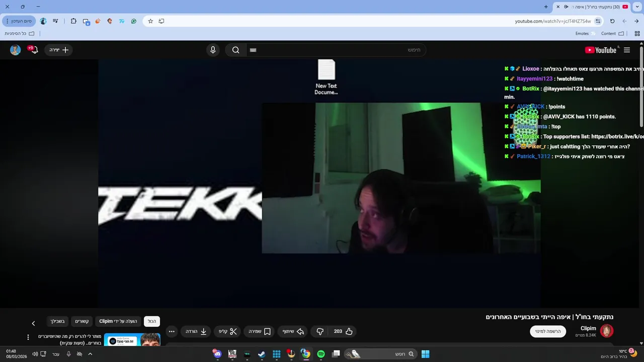Screen dimensions: 644x362
Task: Go to the YouTube home logo
Action: [601, 50]
